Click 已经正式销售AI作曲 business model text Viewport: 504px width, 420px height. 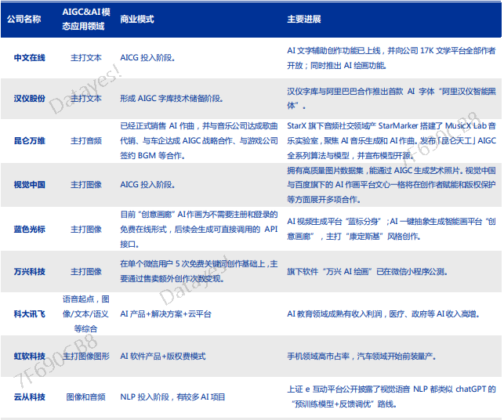[x=199, y=141]
